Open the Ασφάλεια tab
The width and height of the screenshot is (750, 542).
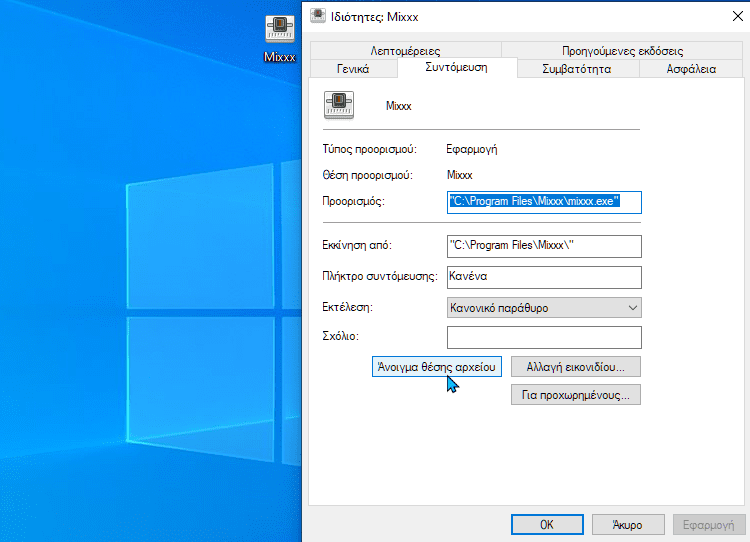[x=691, y=69]
